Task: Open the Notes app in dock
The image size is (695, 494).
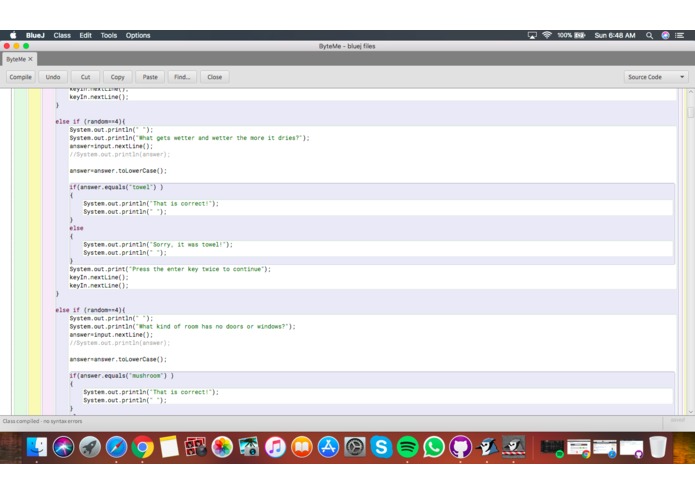Action: (169, 447)
